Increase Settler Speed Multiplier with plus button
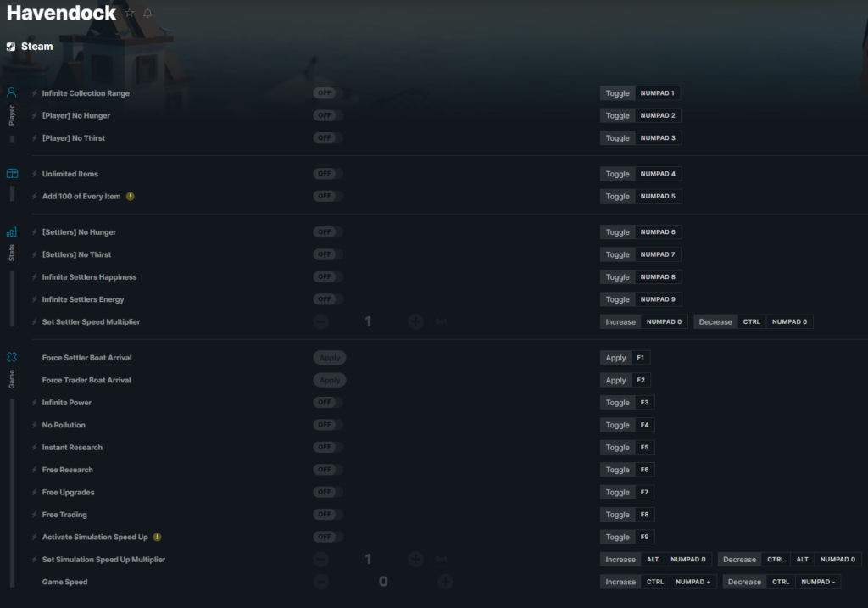868x608 pixels. [x=415, y=321]
